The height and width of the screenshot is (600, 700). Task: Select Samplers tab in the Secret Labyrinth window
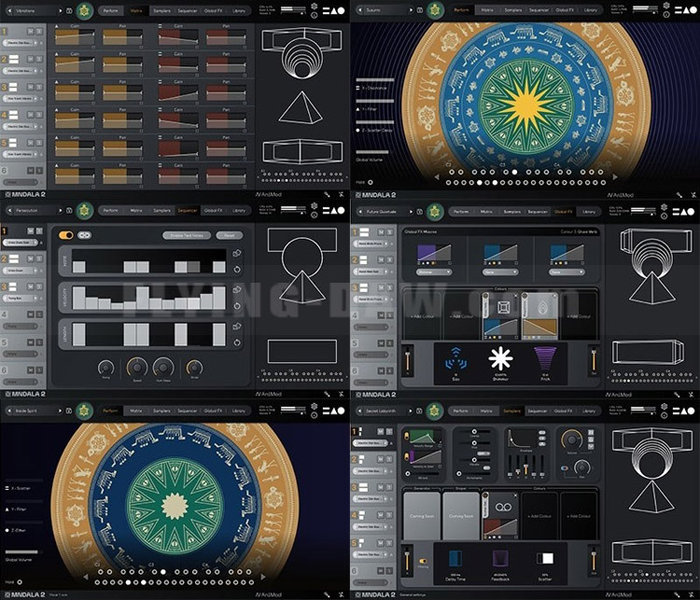click(512, 411)
